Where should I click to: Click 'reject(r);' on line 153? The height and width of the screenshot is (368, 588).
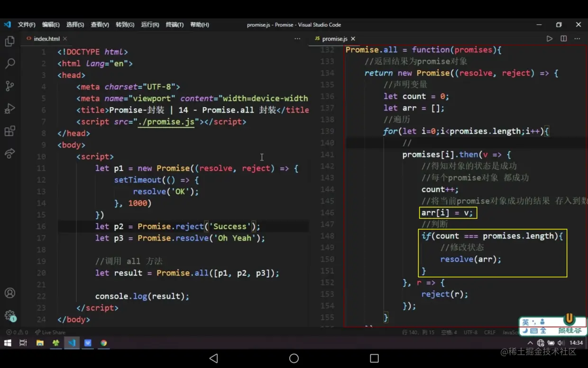coord(445,294)
